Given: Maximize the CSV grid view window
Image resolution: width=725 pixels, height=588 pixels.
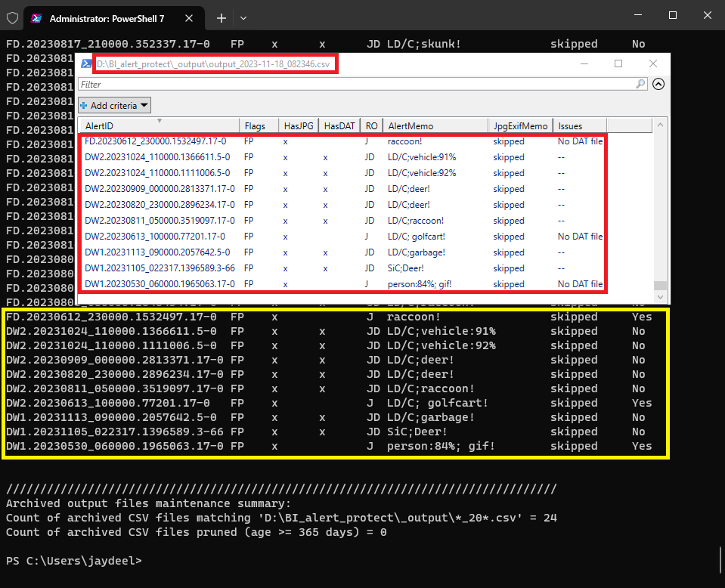Looking at the screenshot, I should pyautogui.click(x=618, y=63).
